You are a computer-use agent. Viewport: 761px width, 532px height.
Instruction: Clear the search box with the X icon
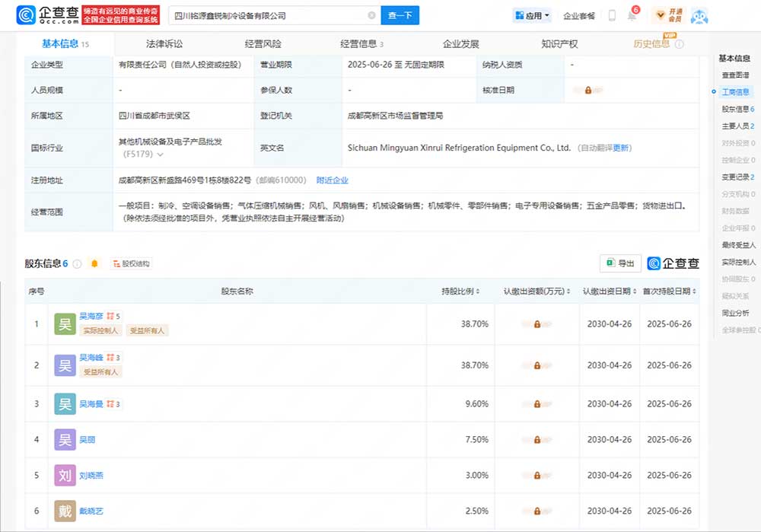371,15
